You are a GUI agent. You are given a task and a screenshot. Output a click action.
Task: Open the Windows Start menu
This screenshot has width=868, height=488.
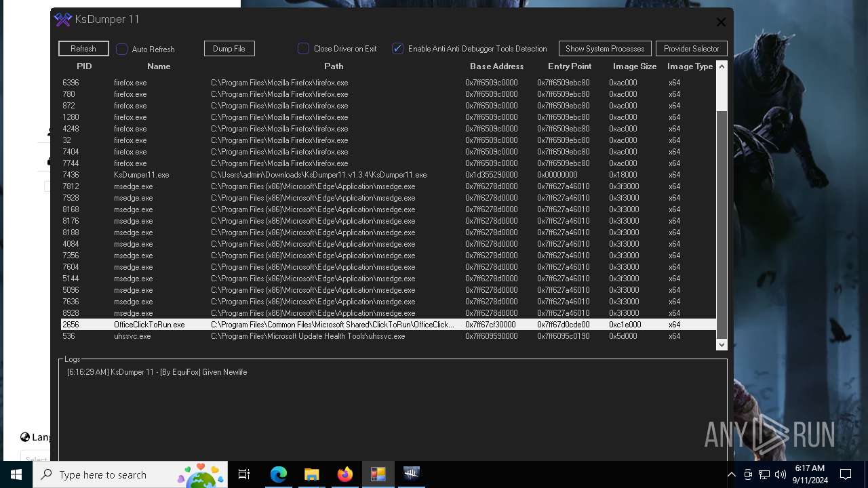[16, 474]
